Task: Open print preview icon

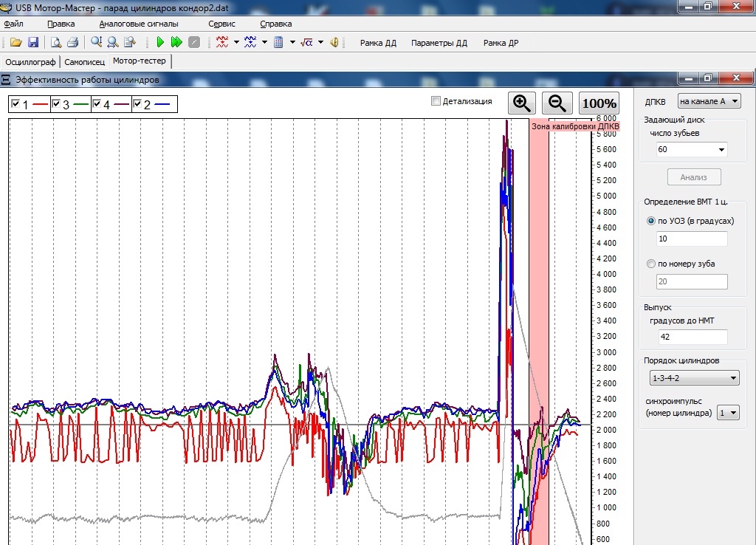Action: click(x=56, y=42)
